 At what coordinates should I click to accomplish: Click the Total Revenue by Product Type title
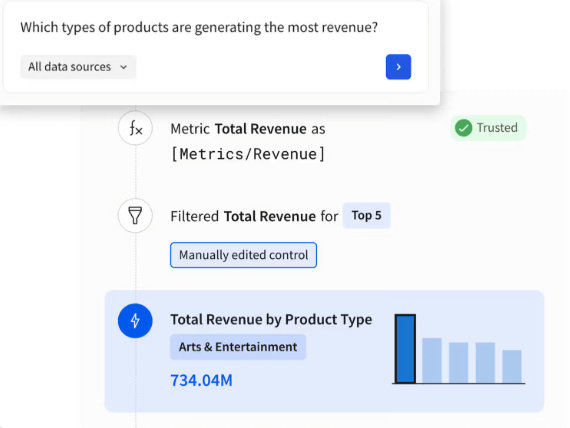(271, 319)
